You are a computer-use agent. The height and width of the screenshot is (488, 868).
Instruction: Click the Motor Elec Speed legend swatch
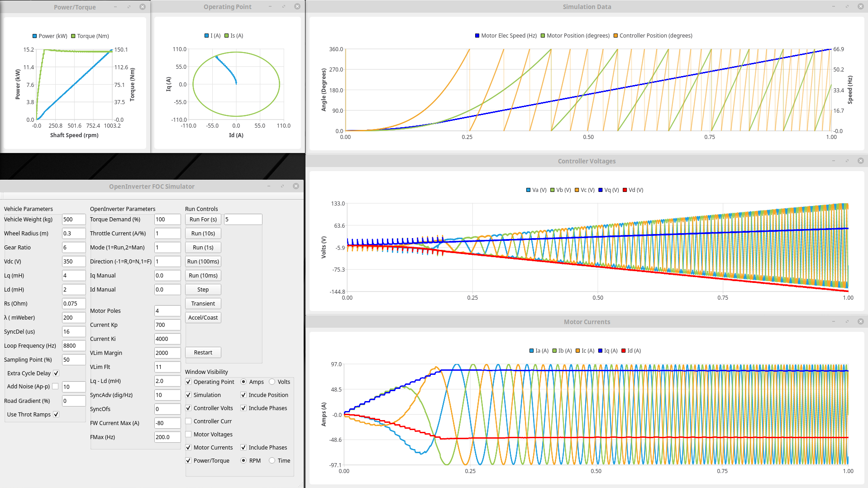click(477, 36)
